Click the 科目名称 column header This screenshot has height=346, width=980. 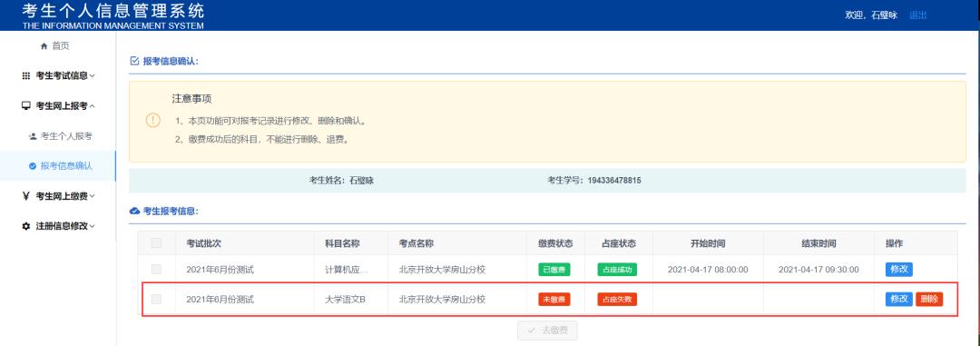click(x=342, y=243)
